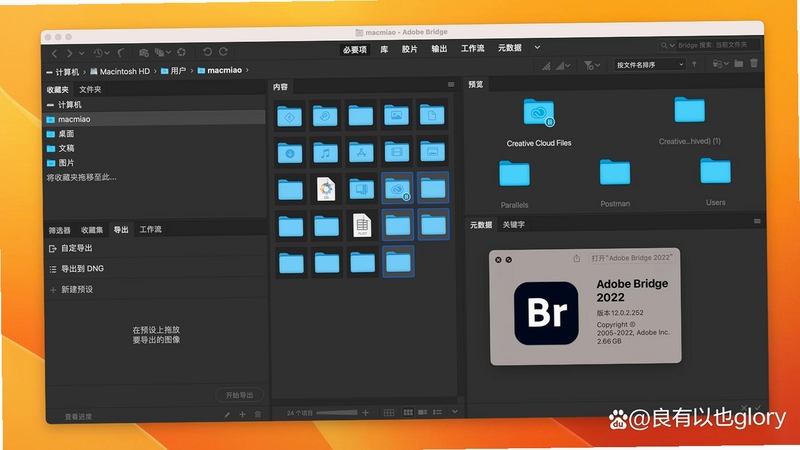Rotate counterclockwise using the toolbar icon

tap(207, 52)
